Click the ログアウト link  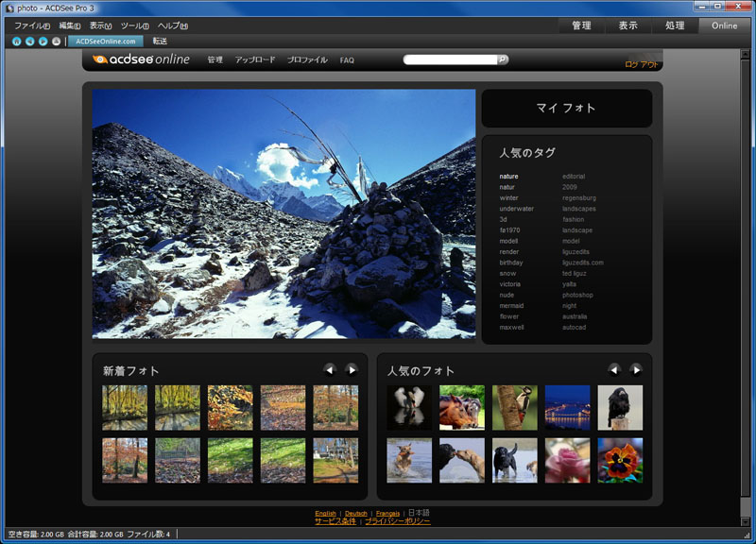coord(642,64)
